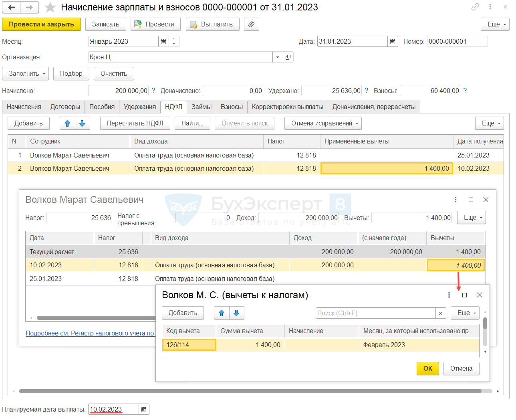Select the 126/114 deduction code cell
This screenshot has width=516, height=420.
(x=189, y=345)
